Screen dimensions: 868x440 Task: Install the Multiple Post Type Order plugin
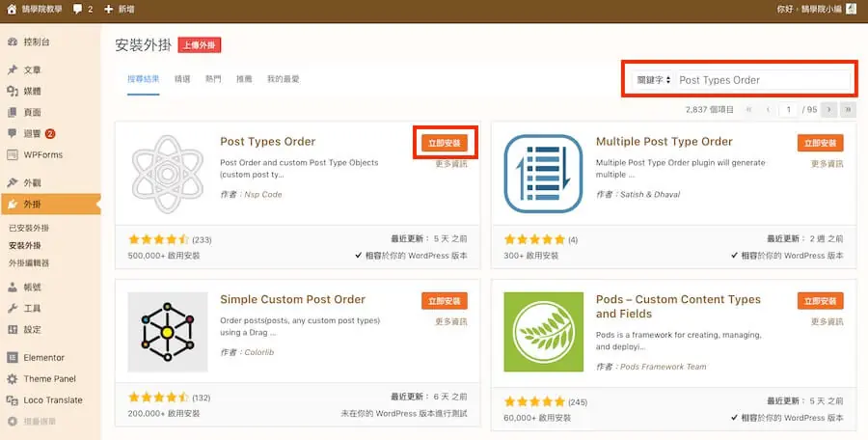pyautogui.click(x=821, y=143)
